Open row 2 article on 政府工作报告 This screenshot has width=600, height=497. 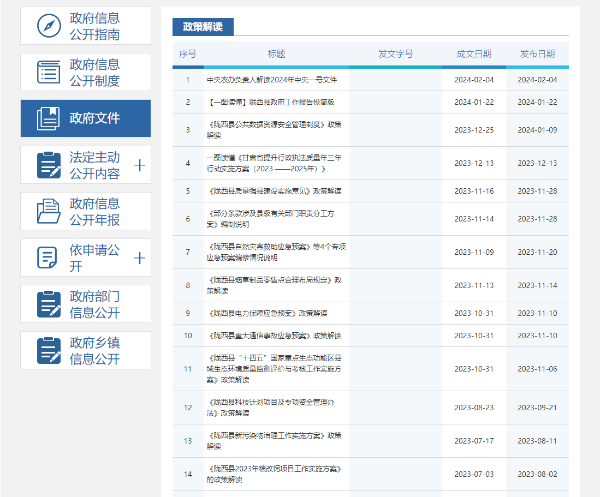coord(256,102)
